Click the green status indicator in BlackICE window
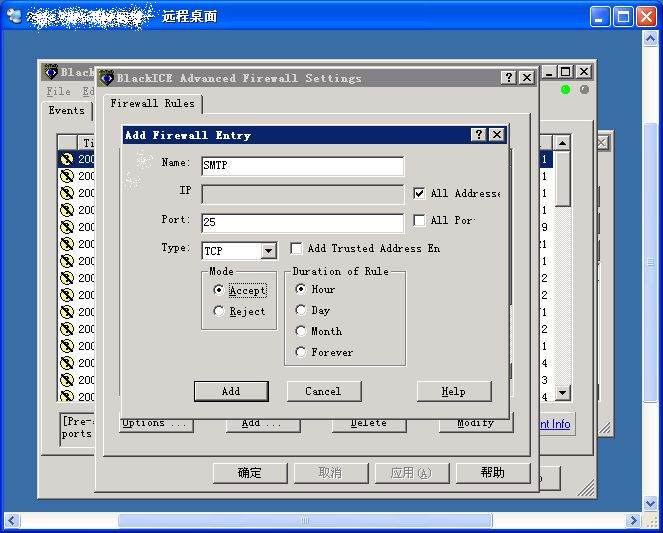 point(565,90)
